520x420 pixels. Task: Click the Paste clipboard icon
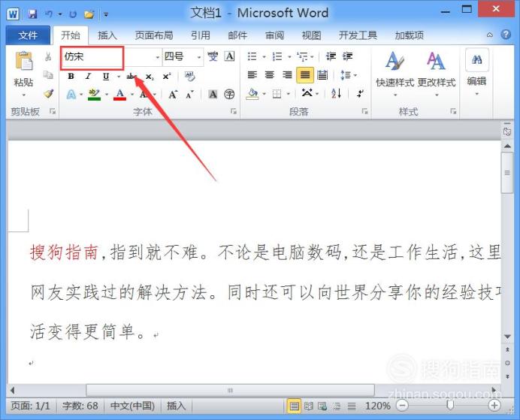coord(23,62)
